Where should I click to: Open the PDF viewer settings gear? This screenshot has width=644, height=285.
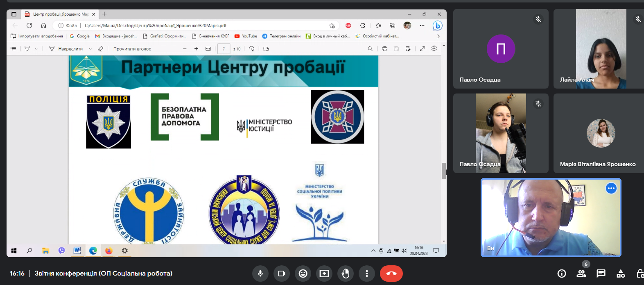click(x=434, y=49)
